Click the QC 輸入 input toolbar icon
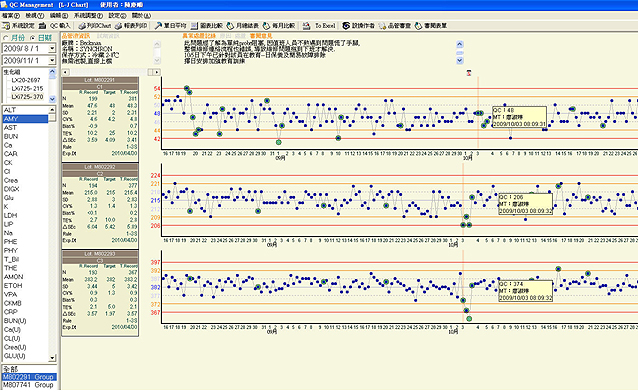This screenshot has width=638, height=392. tap(42, 26)
